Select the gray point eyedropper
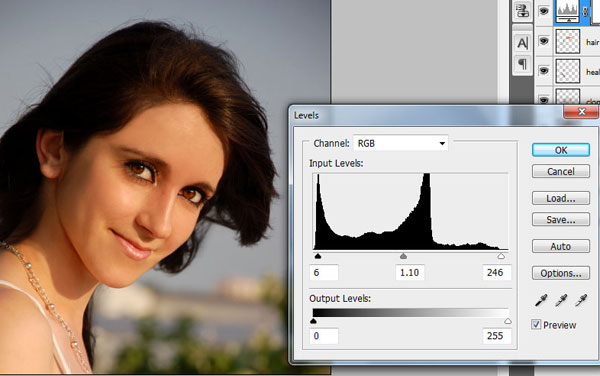600x376 pixels. pyautogui.click(x=561, y=300)
